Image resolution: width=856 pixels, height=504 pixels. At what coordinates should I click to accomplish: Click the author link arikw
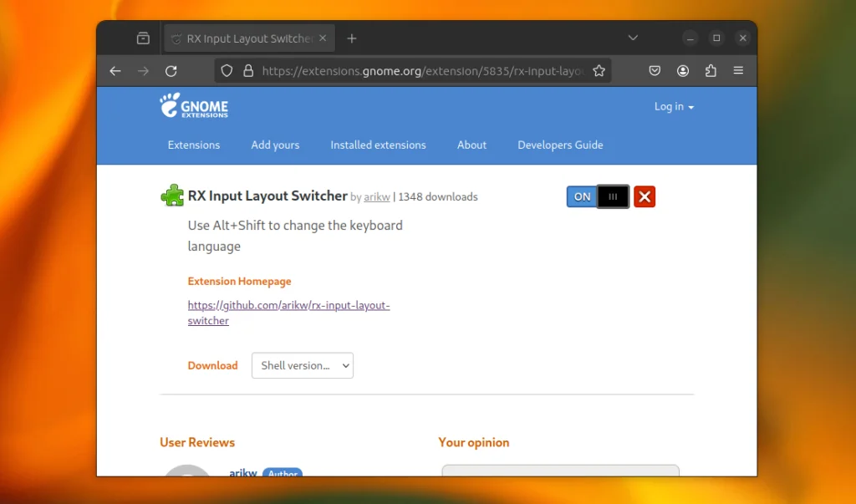click(376, 196)
